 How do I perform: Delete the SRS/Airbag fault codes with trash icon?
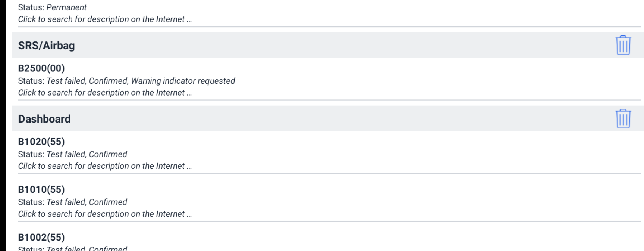pos(623,45)
